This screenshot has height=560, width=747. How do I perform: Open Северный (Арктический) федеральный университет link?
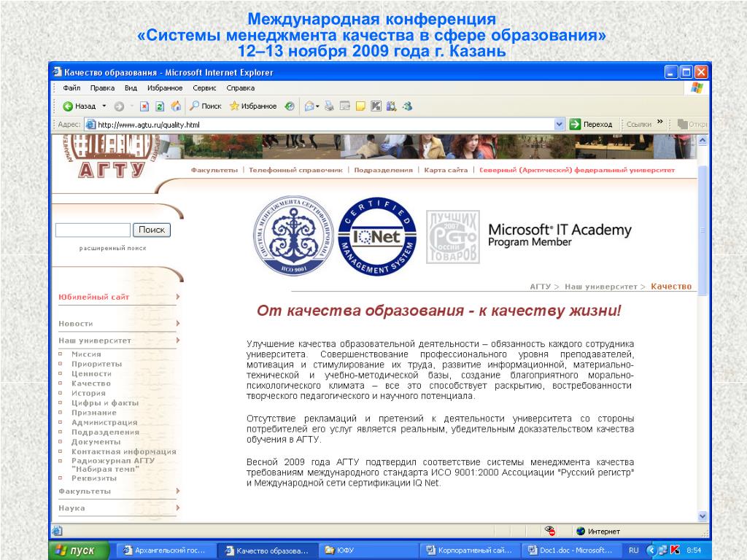(x=577, y=170)
